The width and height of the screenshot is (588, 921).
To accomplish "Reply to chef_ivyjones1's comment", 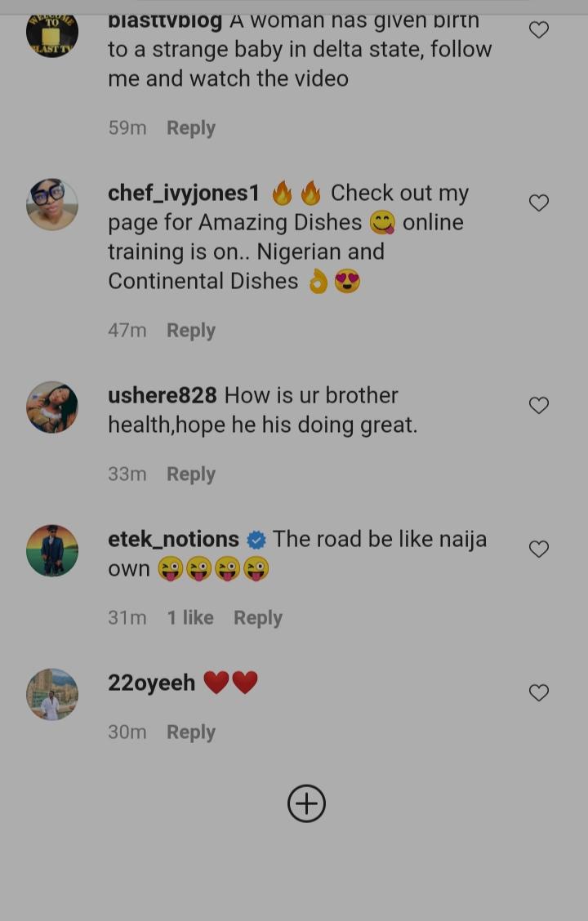I will click(191, 331).
